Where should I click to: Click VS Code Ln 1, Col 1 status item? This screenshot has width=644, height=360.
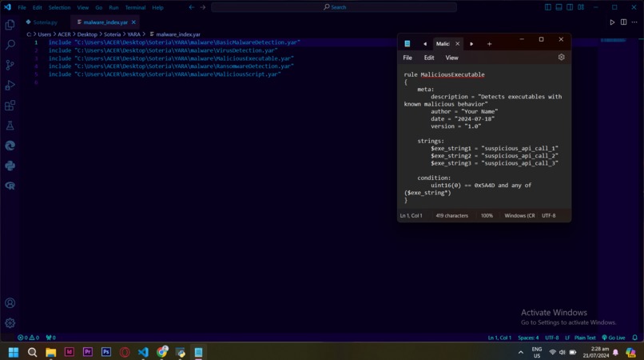499,338
